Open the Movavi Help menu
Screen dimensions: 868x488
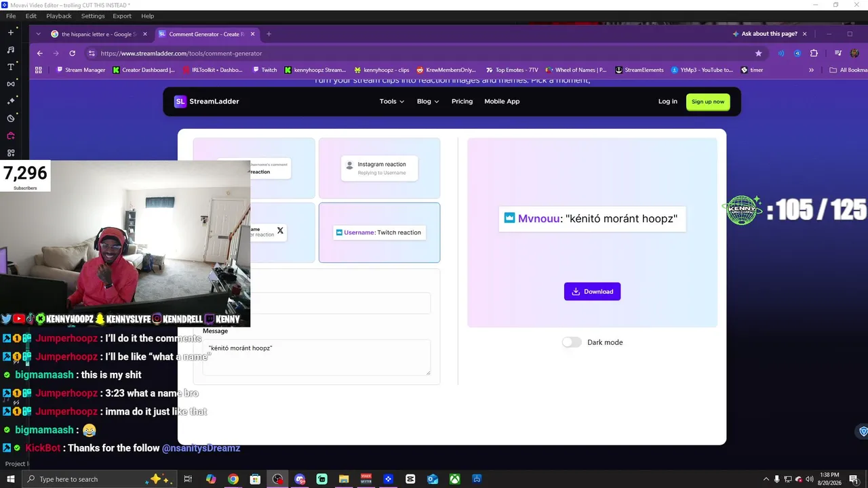tap(148, 16)
